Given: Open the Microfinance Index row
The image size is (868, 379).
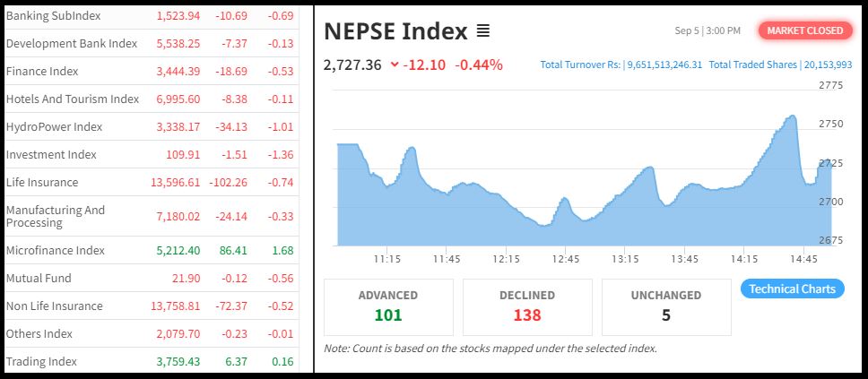Looking at the screenshot, I should coord(56,250).
